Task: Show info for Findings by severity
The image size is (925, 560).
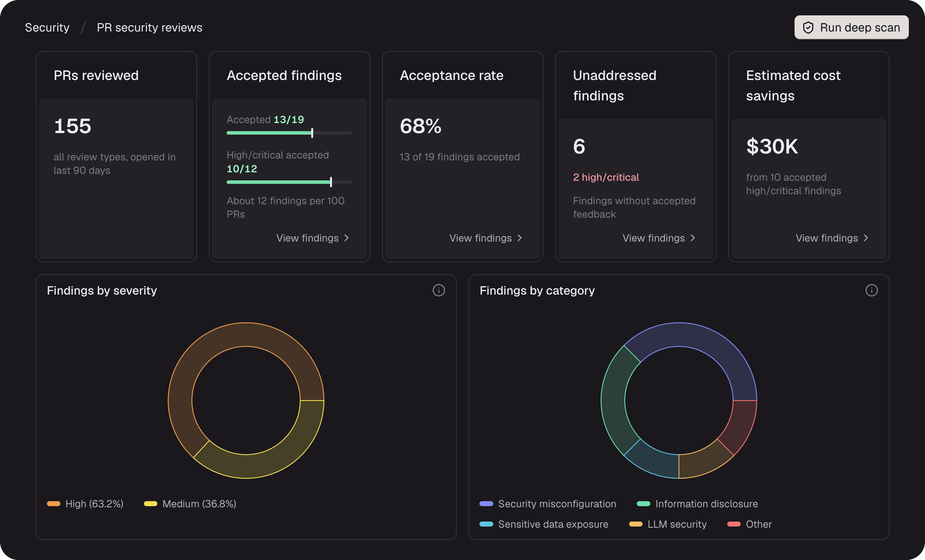Action: pos(439,290)
